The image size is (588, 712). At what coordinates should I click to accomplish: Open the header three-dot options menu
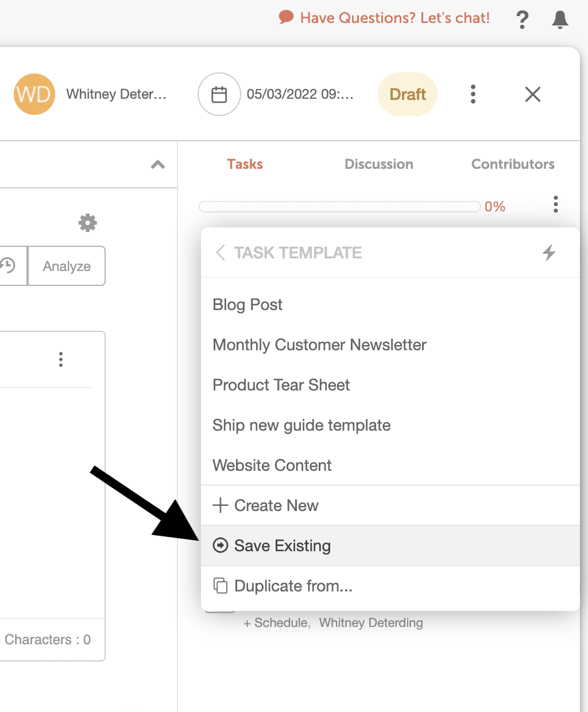tap(473, 94)
